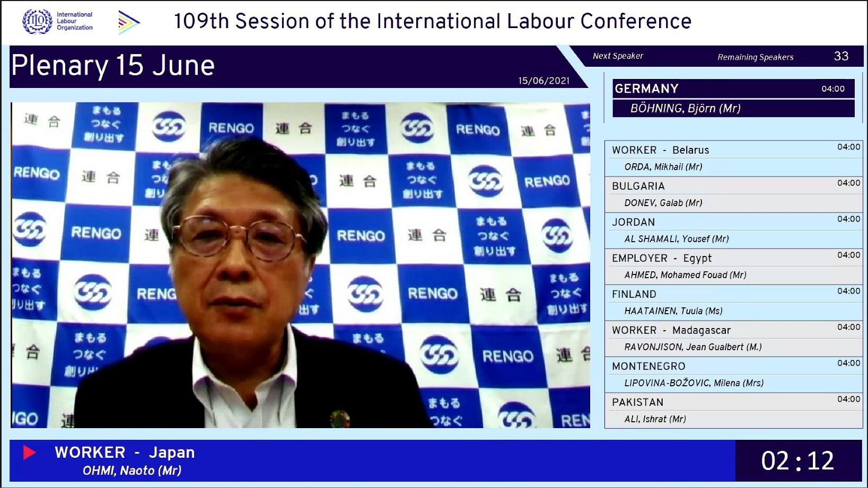The height and width of the screenshot is (488, 868).
Task: Click the name BÖHNING, Björn (Mr)
Action: [x=685, y=109]
